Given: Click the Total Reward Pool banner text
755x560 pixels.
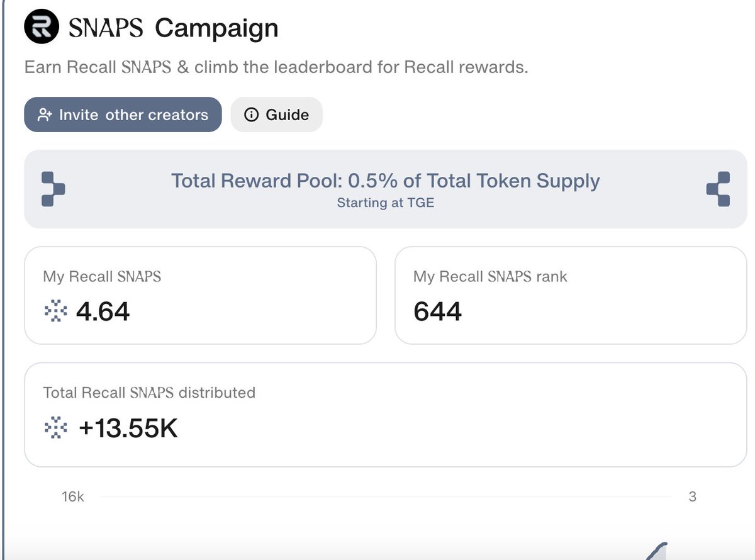Looking at the screenshot, I should [386, 181].
